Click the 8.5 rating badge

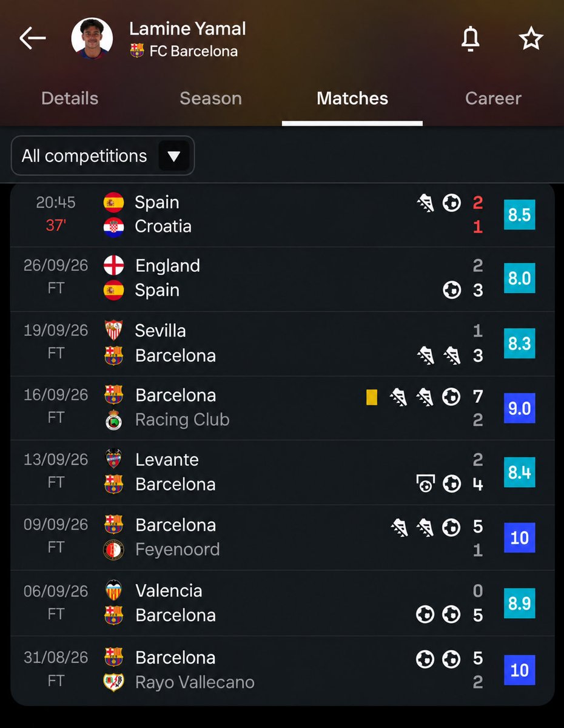point(520,215)
